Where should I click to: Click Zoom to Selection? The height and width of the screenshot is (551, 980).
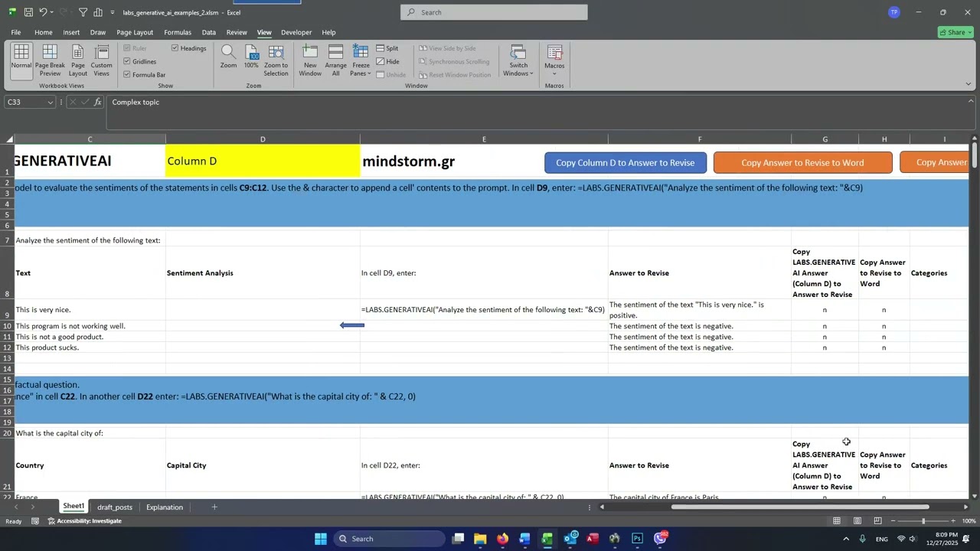point(276,60)
